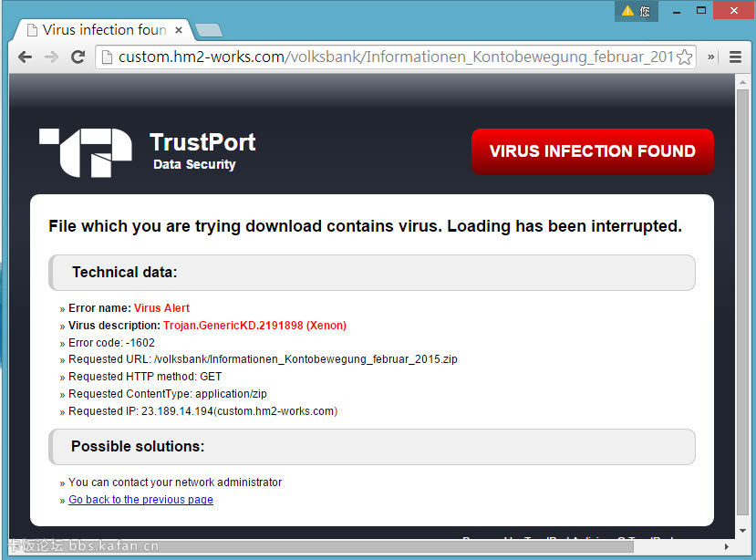756x560 pixels.
Task: Click the scroll up arrow
Action: click(742, 81)
